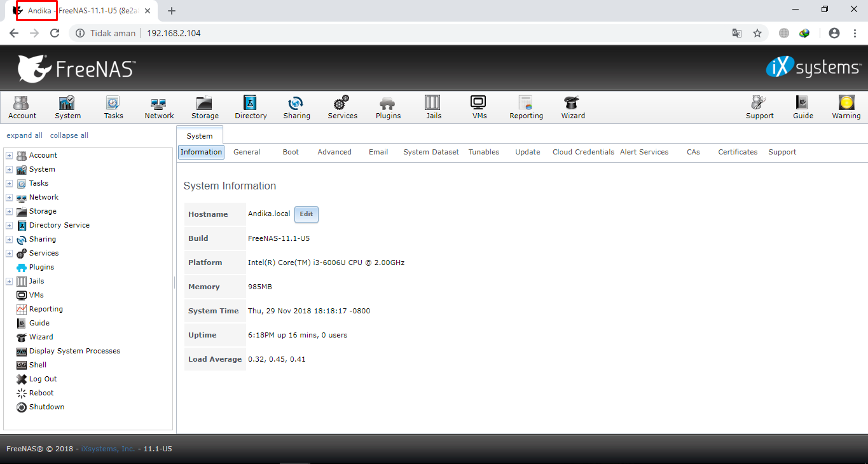The width and height of the screenshot is (868, 464).
Task: Expand the Directory Service tree node
Action: click(x=9, y=225)
